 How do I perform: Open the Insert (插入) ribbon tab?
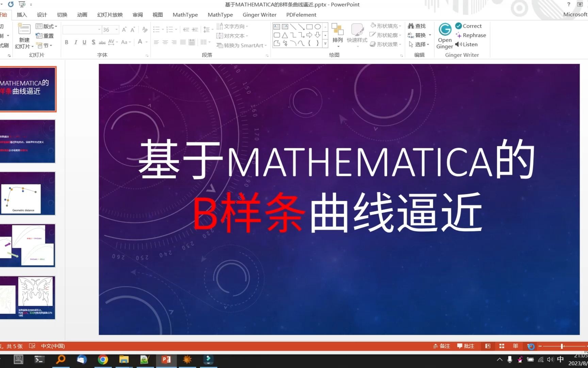[22, 15]
